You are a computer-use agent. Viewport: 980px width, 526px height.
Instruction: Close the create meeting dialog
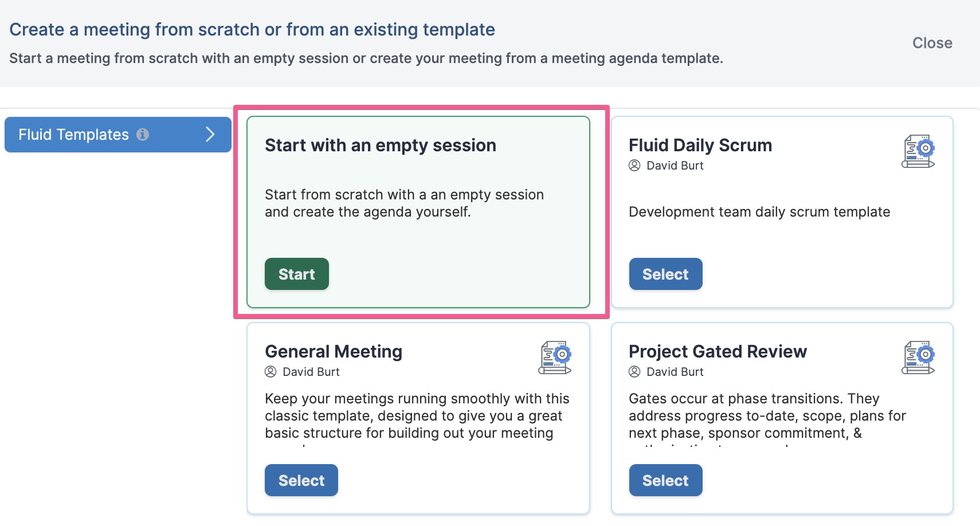932,43
